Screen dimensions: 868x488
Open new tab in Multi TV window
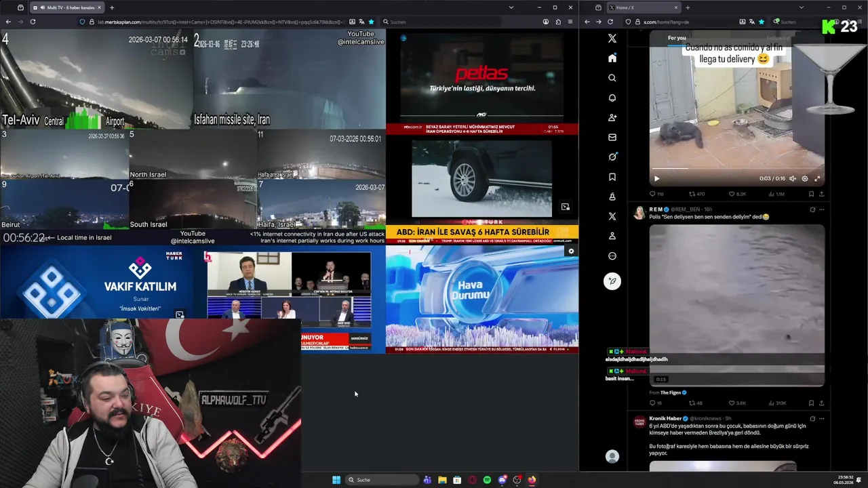tap(112, 7)
